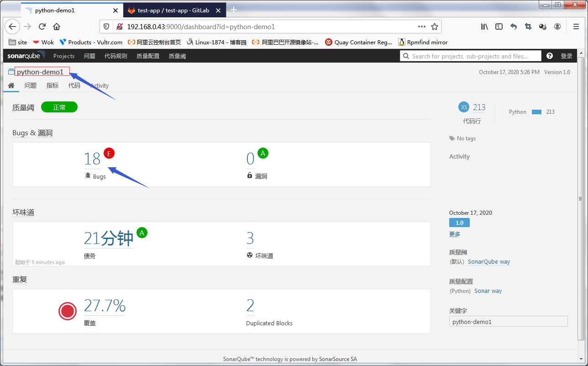Open the Firefox account avatar icon

(557, 27)
